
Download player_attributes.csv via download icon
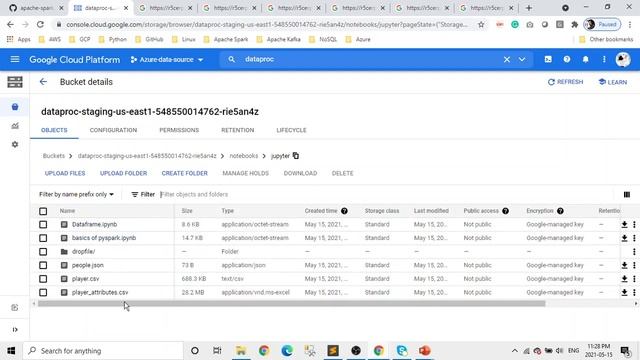pos(624,292)
